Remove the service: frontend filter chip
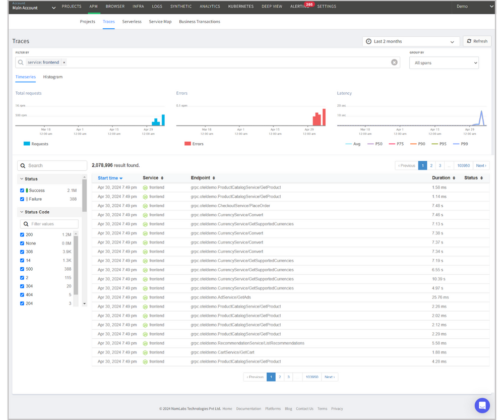The image size is (504, 420). pos(64,62)
